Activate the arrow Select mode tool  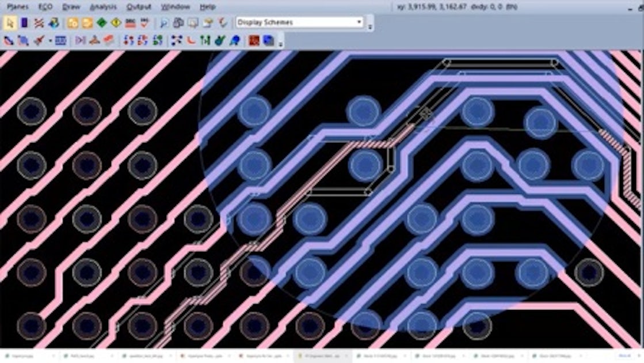point(10,22)
